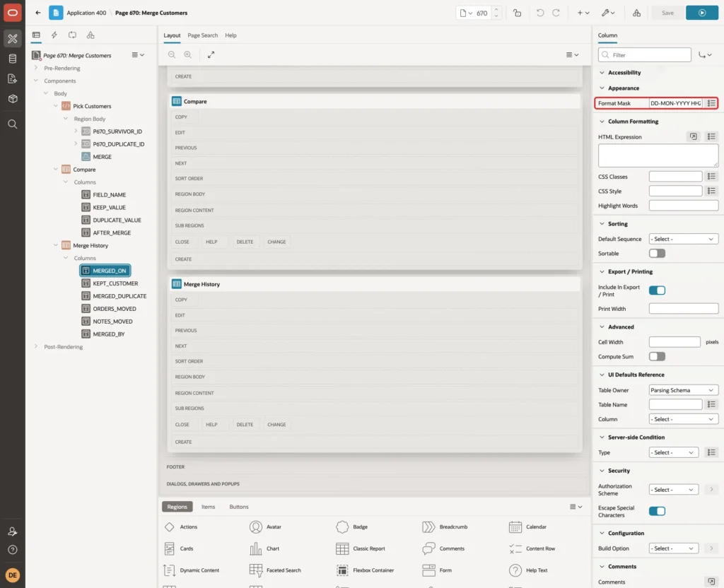This screenshot has height=588, width=724.
Task: Click the Save button
Action: click(x=667, y=13)
